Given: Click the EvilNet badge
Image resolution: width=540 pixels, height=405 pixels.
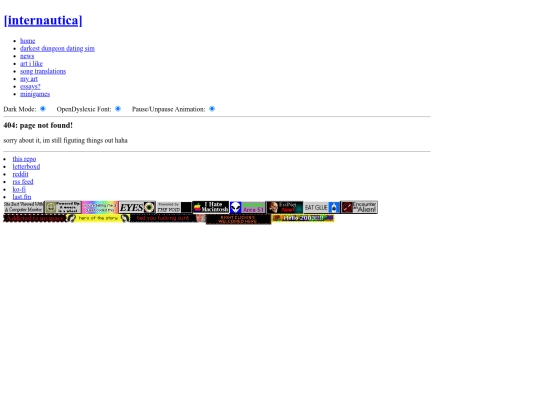Looking at the screenshot, I should click(284, 207).
